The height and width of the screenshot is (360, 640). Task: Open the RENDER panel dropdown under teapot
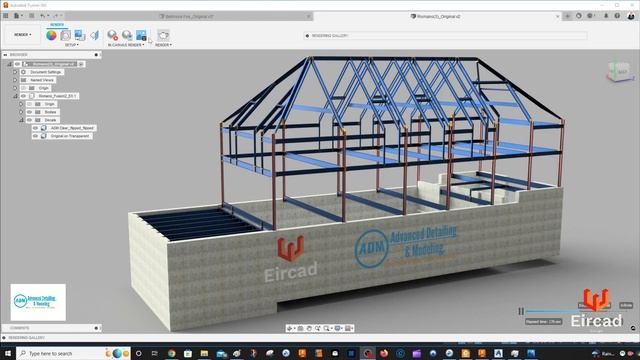click(x=163, y=45)
